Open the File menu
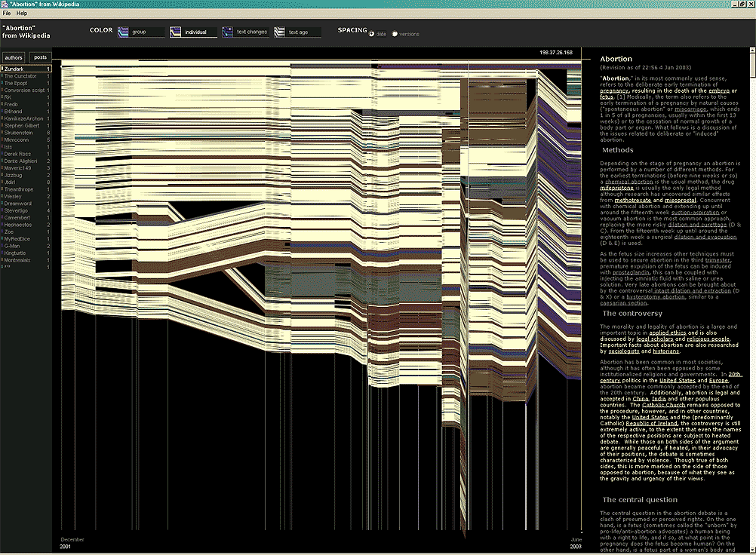 pyautogui.click(x=7, y=14)
